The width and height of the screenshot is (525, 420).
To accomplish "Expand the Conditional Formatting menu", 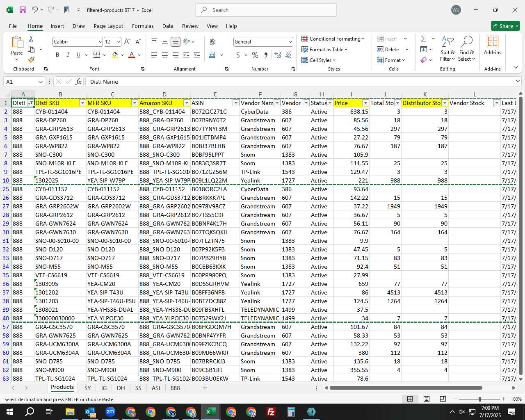I will click(333, 39).
